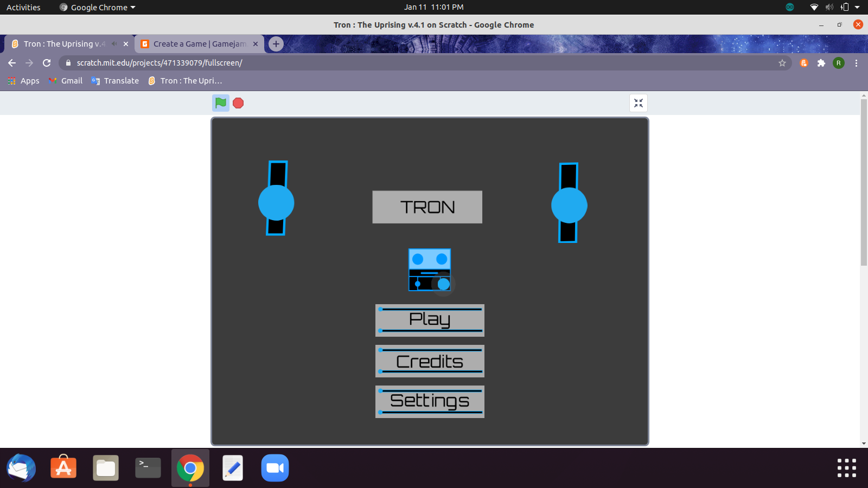The width and height of the screenshot is (868, 488).
Task: Open Ubuntu Software from the dock
Action: pos(63,468)
